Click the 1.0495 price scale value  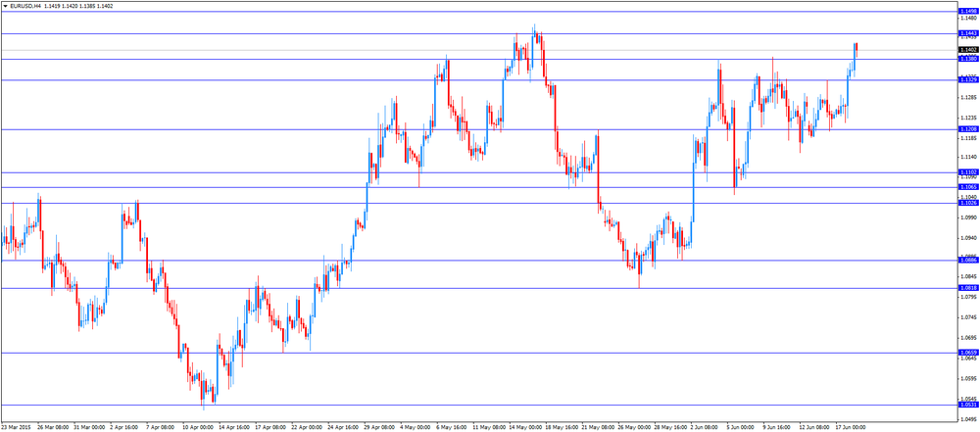coord(967,419)
